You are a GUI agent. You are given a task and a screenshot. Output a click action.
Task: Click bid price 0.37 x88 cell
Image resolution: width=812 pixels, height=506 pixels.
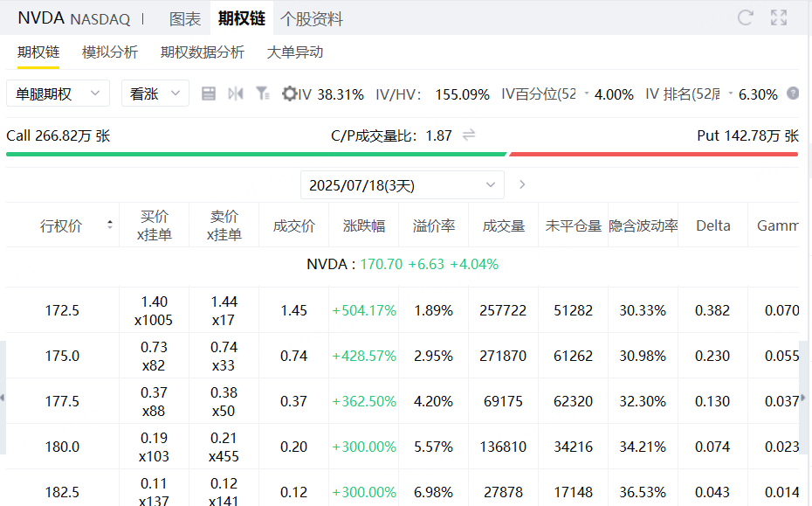154,401
